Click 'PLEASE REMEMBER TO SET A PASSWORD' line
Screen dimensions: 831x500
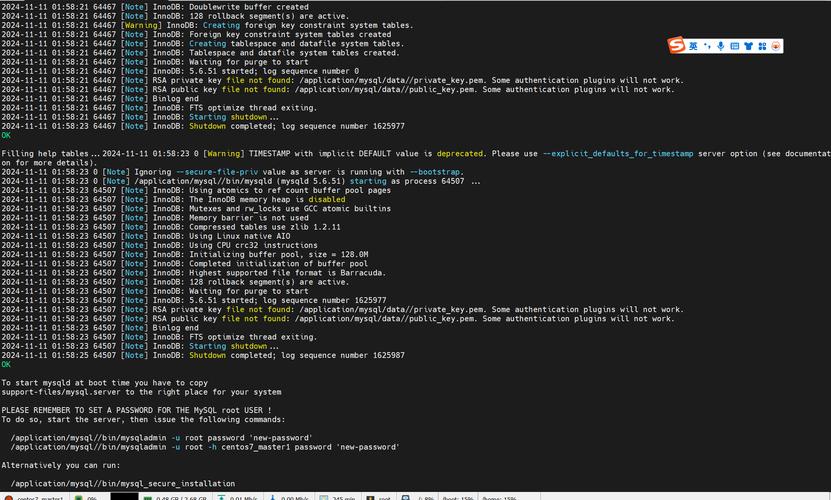point(136,410)
